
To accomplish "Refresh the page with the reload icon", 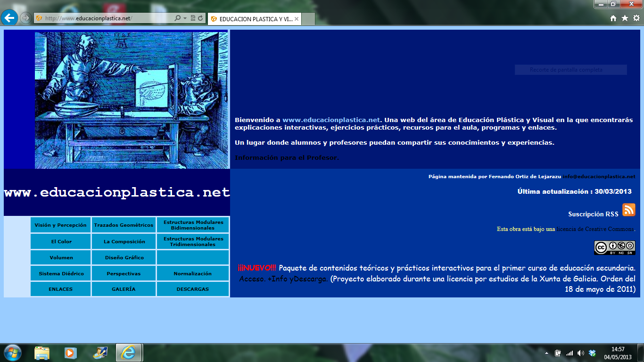I will pos(200,18).
